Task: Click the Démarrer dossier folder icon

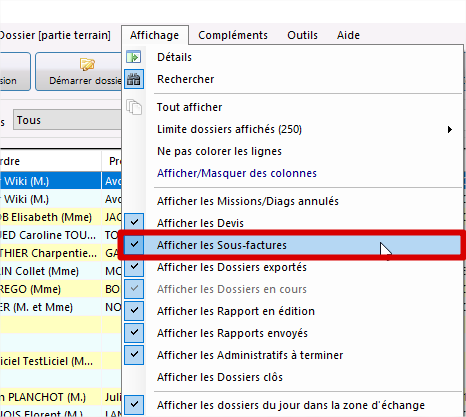Action: tap(87, 64)
